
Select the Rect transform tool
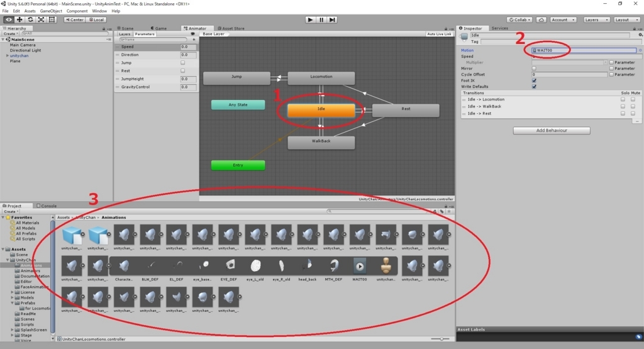(x=52, y=19)
